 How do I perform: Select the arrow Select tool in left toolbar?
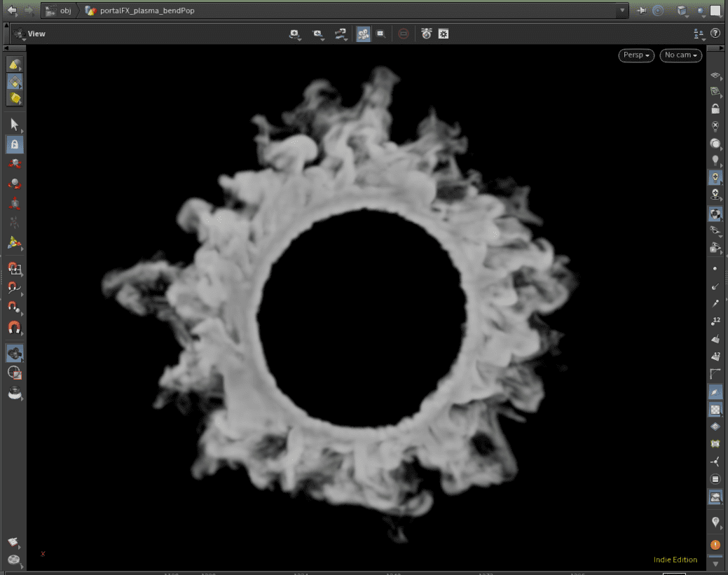tap(14, 124)
